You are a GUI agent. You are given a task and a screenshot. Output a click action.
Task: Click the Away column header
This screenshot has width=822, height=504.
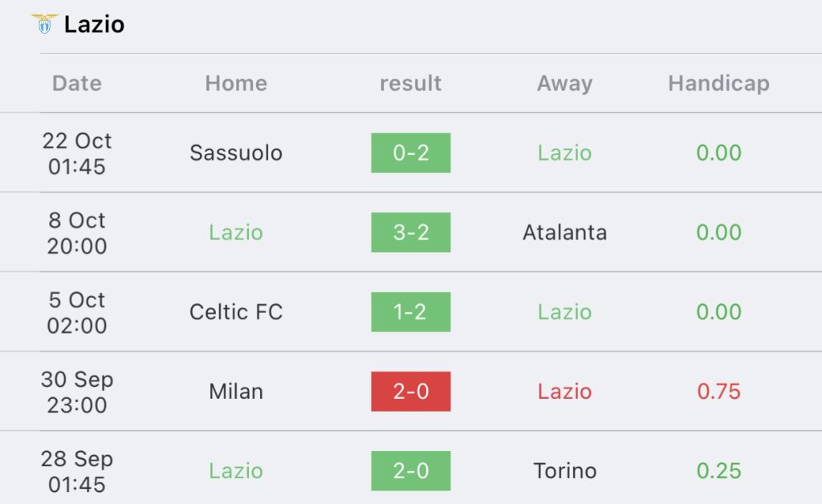tap(564, 83)
